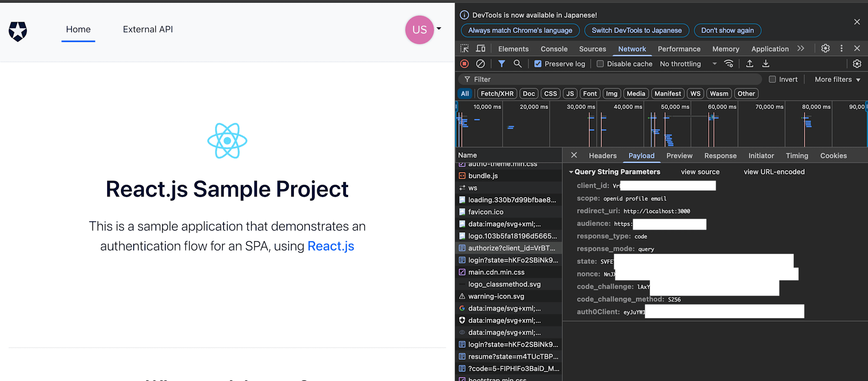Viewport: 868px width, 381px height.
Task: Open Network panel settings gear
Action: (857, 64)
